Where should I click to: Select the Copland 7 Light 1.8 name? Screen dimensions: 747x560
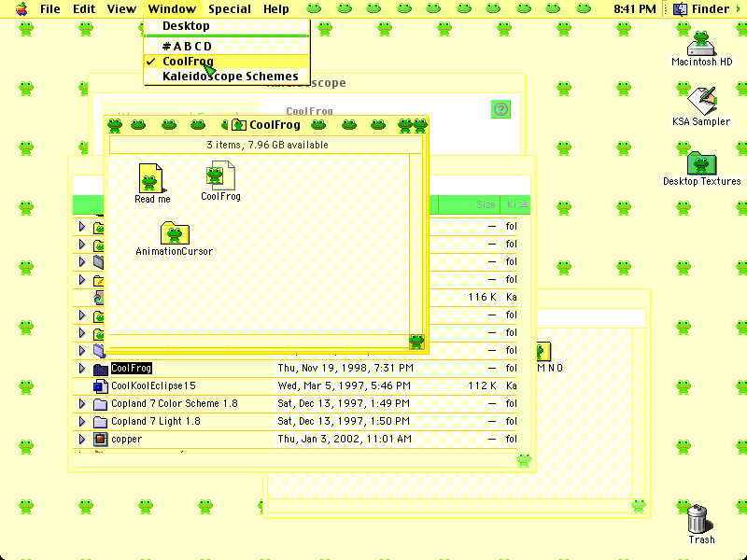(156, 421)
